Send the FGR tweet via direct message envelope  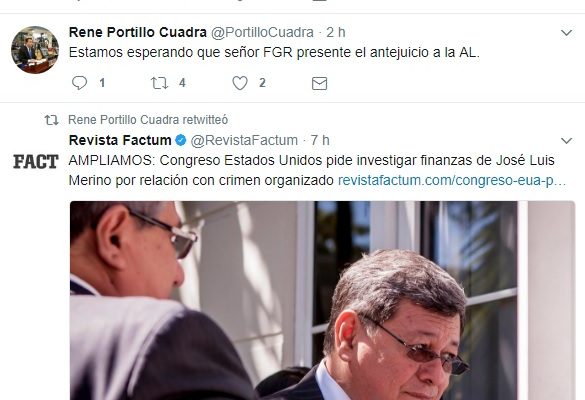click(x=319, y=83)
